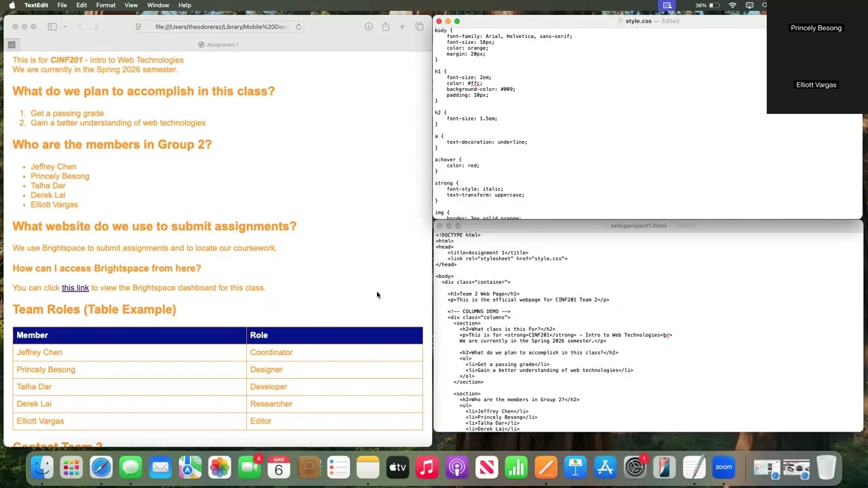Image resolution: width=868 pixels, height=488 pixels.
Task: Open Safari page settings icon in address bar
Action: 138,26
